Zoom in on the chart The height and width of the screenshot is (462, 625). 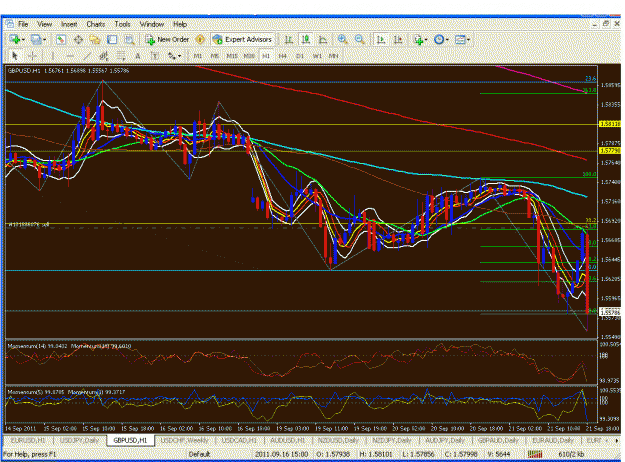(342, 39)
